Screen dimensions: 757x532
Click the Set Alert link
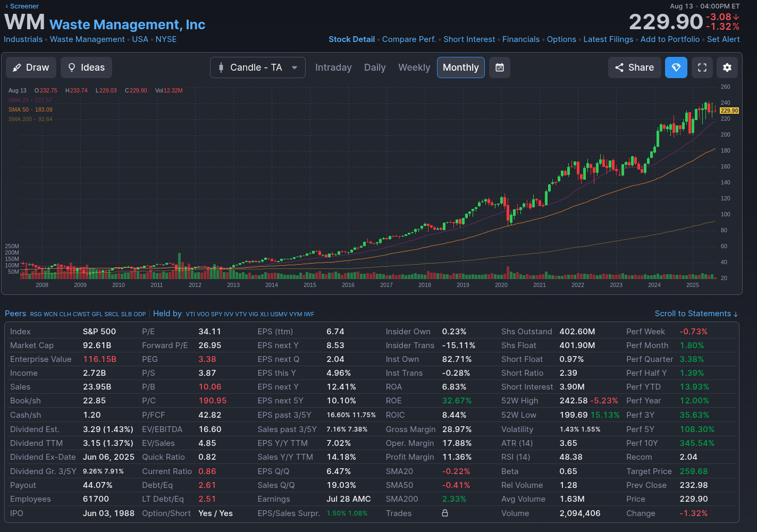[723, 39]
